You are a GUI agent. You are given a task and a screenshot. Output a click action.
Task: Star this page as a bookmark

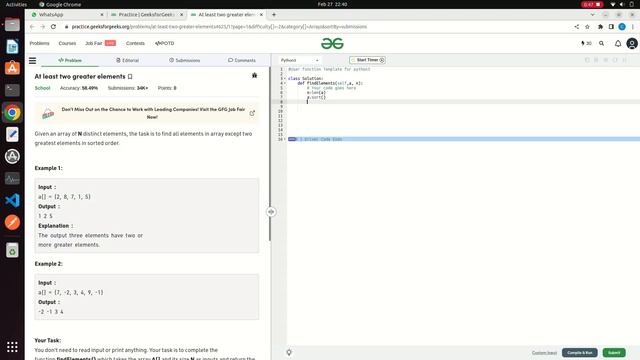[x=587, y=27]
